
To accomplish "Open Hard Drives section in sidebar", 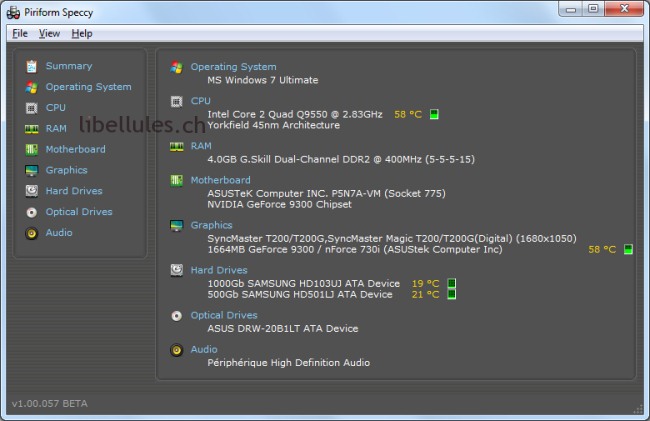I will (74, 191).
